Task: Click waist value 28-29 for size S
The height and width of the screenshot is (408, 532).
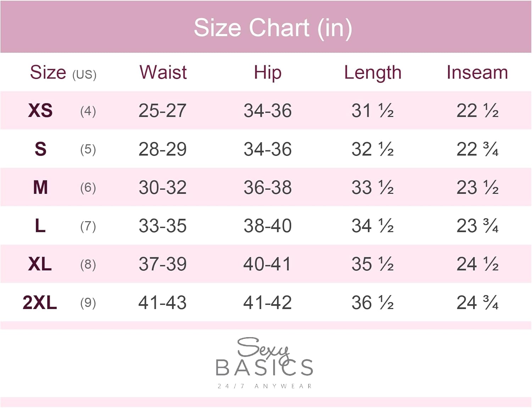Action: tap(162, 149)
